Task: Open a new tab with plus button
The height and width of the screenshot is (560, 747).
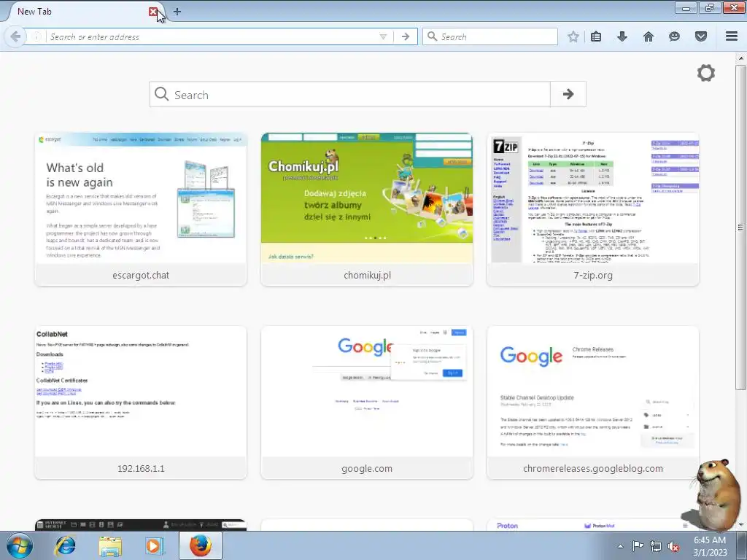Action: (177, 12)
